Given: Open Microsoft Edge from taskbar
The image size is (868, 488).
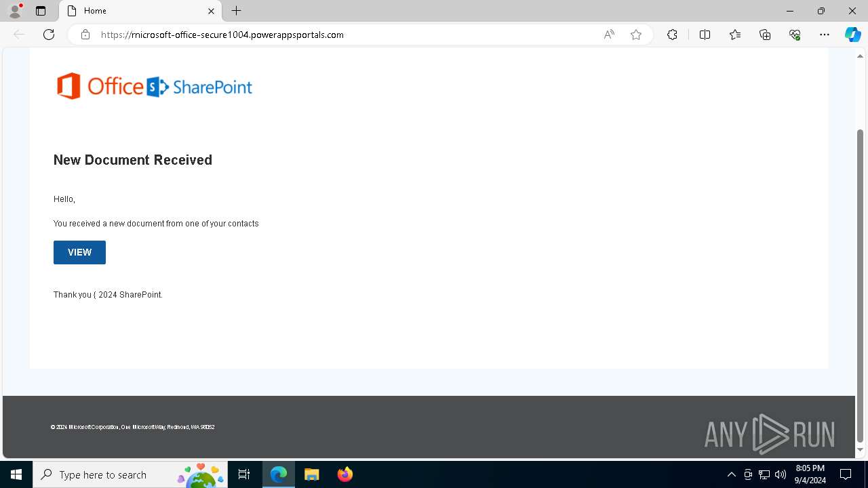Looking at the screenshot, I should coord(279,474).
